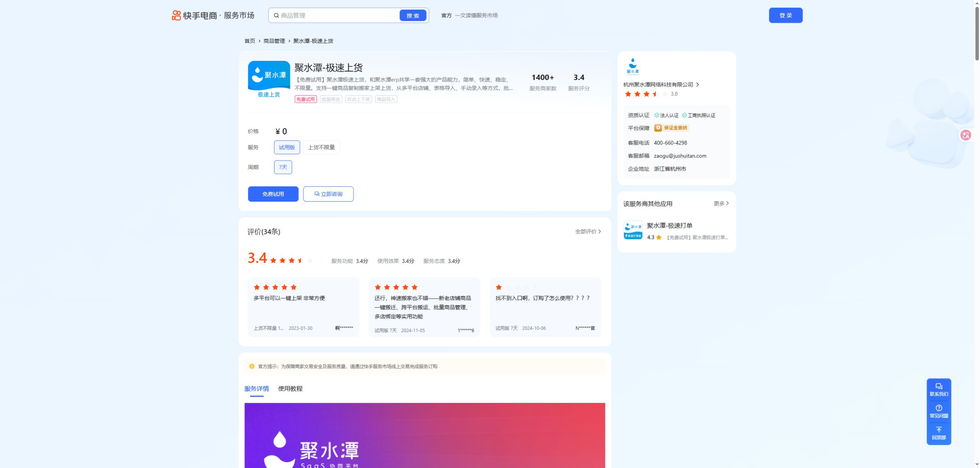Open 一文读懂服务市场 link

476,15
